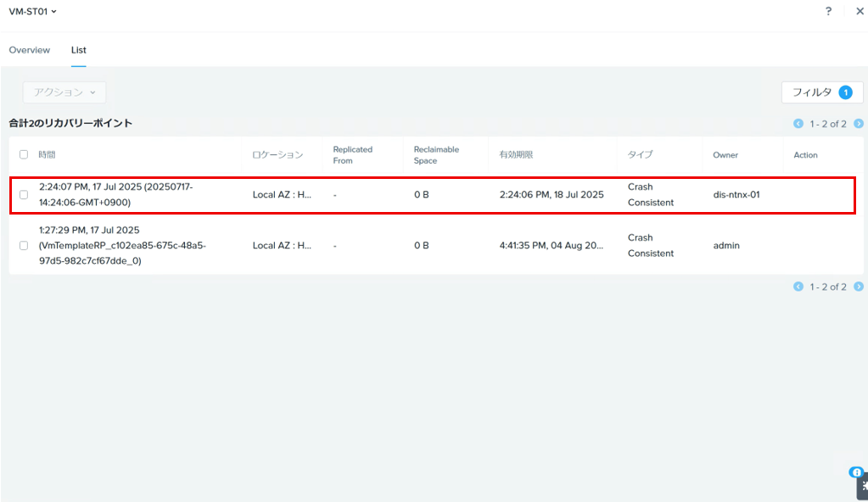Image resolution: width=868 pixels, height=502 pixels.
Task: Expand the VM-ST01 title dropdown
Action: coord(32,12)
